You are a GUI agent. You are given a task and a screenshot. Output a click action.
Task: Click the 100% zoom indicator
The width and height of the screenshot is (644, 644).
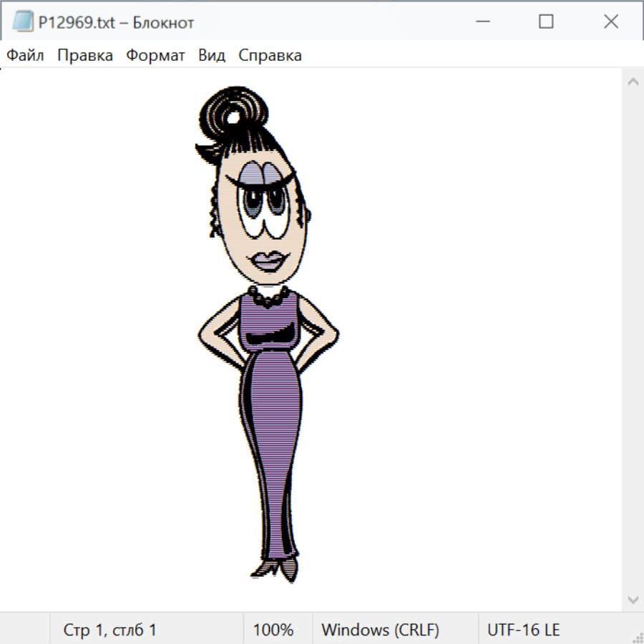pos(273,630)
